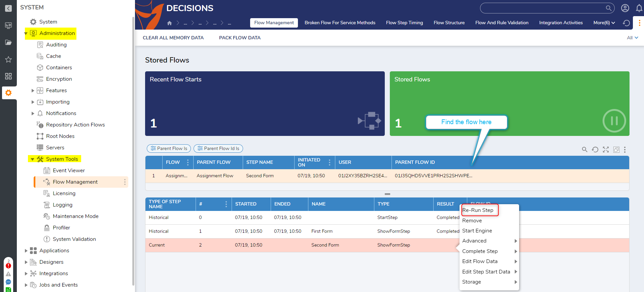Select Re-Run Step in context menu
Image resolution: width=644 pixels, height=292 pixels.
click(478, 210)
